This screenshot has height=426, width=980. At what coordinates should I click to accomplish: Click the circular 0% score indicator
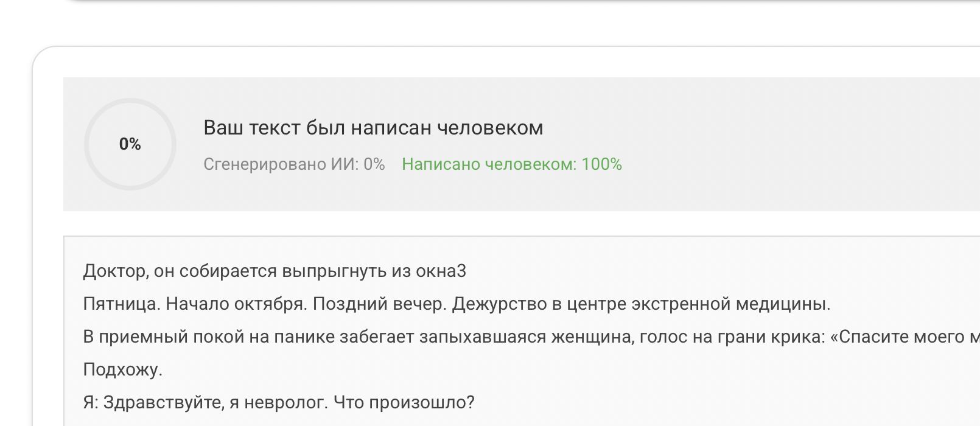(130, 144)
